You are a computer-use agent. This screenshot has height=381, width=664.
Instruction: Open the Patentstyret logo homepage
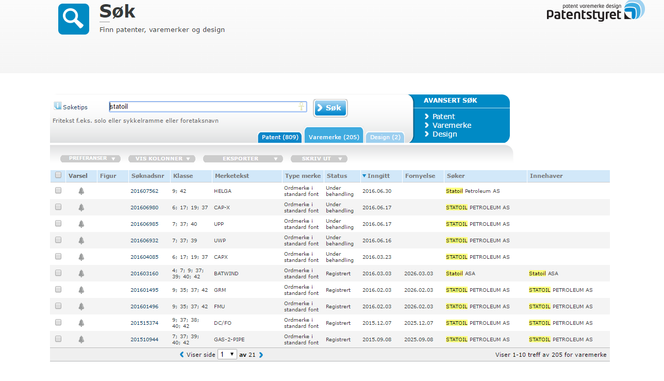(595, 11)
